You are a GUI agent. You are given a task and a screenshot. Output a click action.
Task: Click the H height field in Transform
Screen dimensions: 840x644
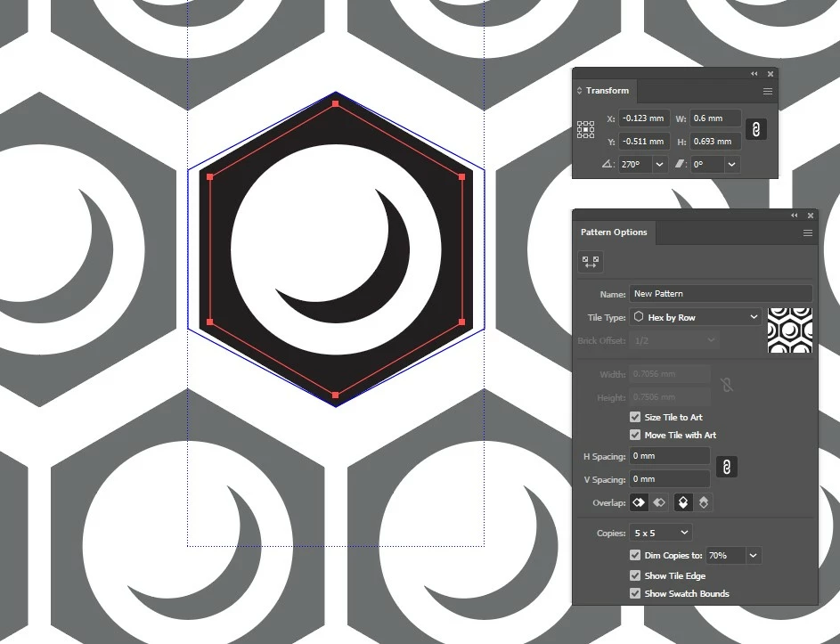(x=715, y=142)
